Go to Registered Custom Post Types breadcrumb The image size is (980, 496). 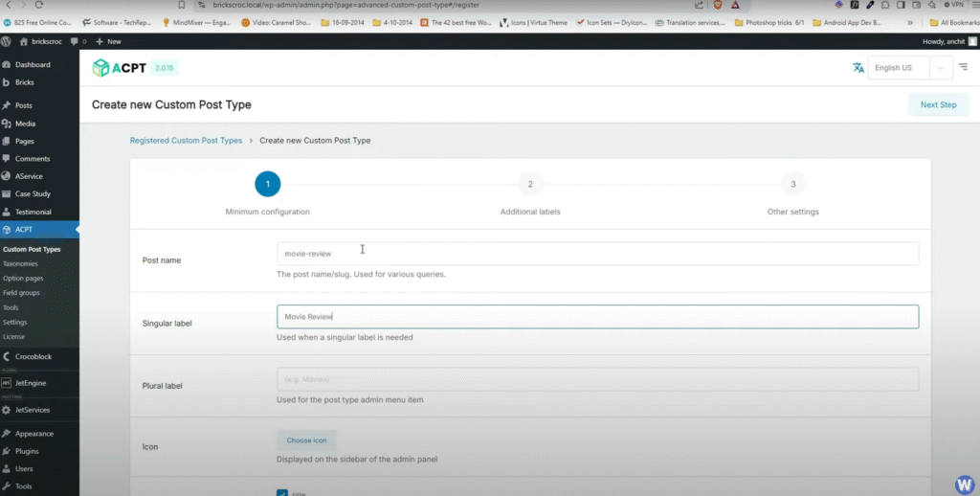186,140
